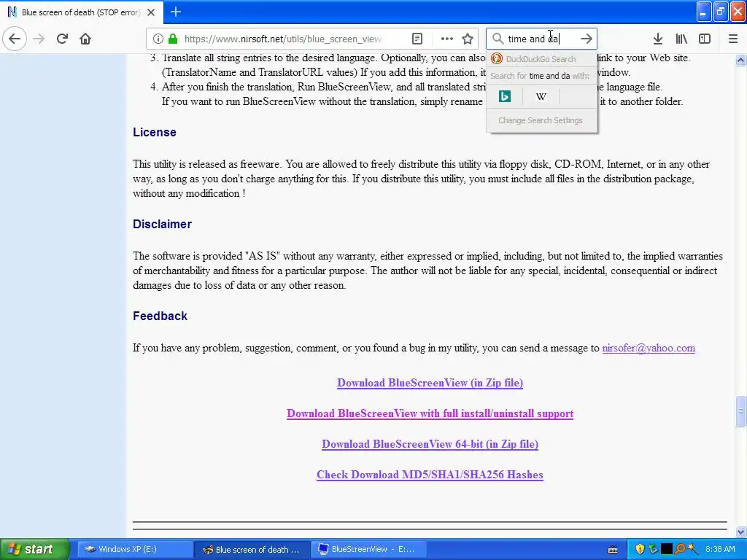747x560 pixels.
Task: Click the 8:38 AM clock
Action: [720, 549]
